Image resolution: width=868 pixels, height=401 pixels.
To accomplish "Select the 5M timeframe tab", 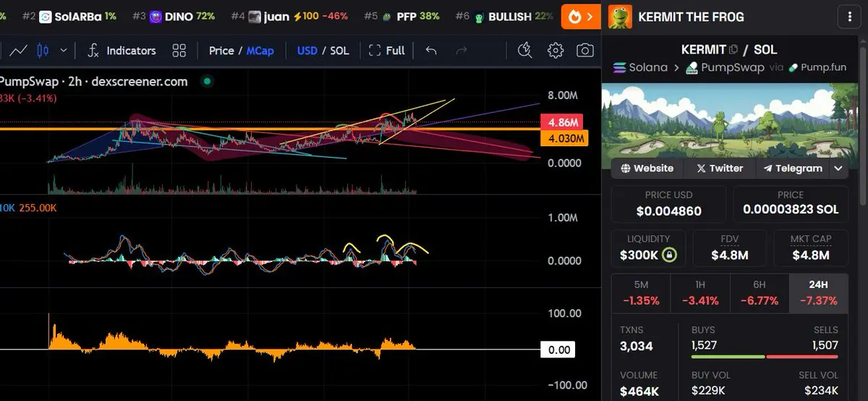I will 641,293.
